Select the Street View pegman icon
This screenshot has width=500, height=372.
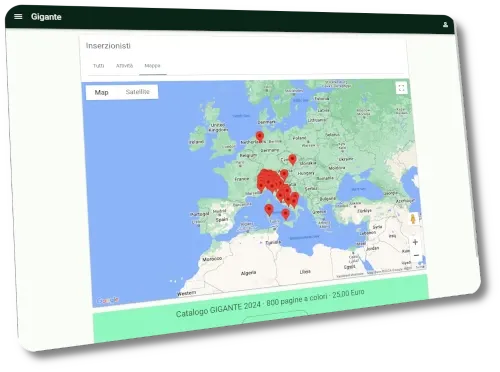point(413,219)
